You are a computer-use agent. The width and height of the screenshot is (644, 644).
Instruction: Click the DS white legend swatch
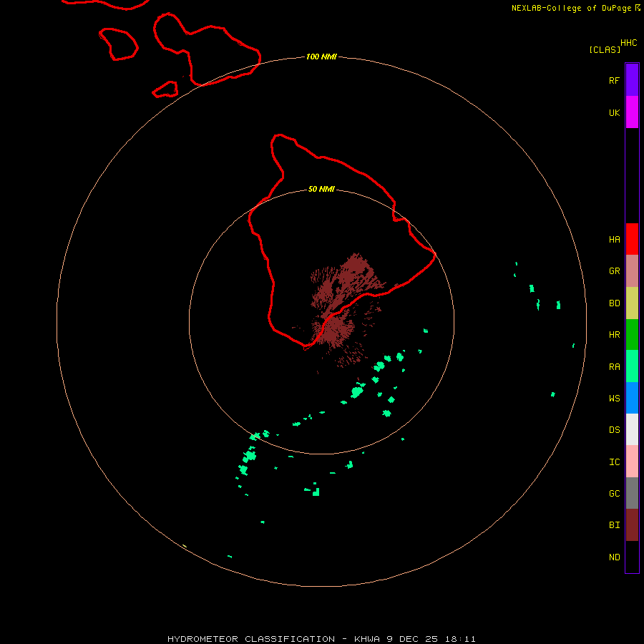point(632,429)
